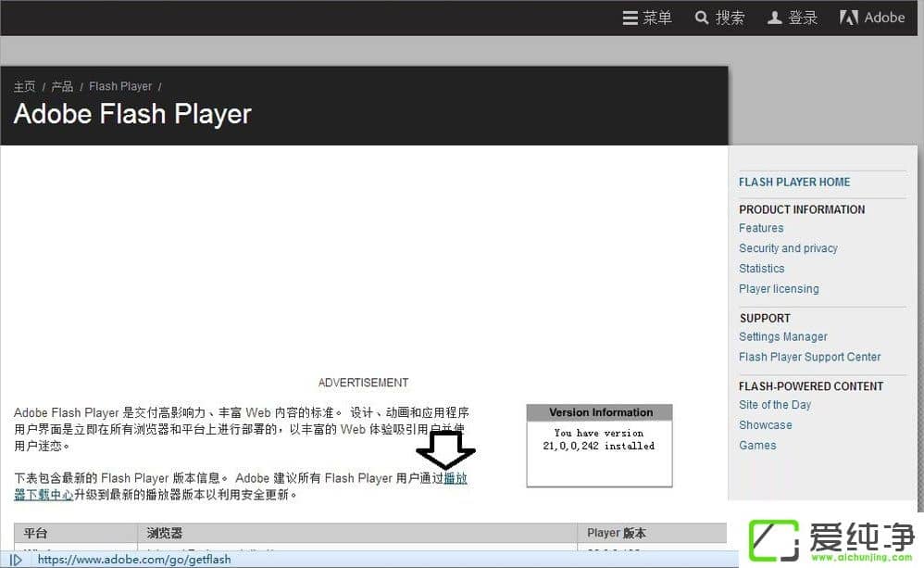Click the black download arrow graphic

(445, 451)
